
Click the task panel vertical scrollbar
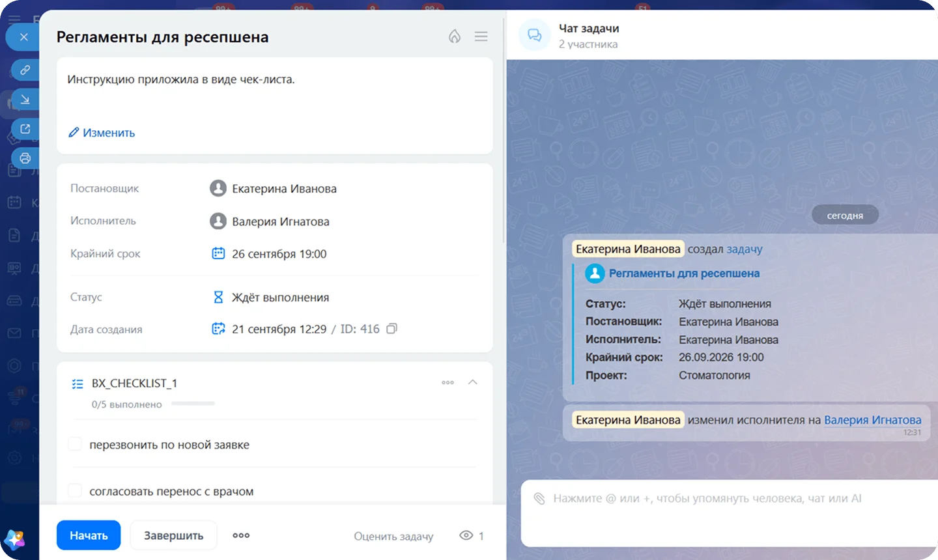click(504, 130)
